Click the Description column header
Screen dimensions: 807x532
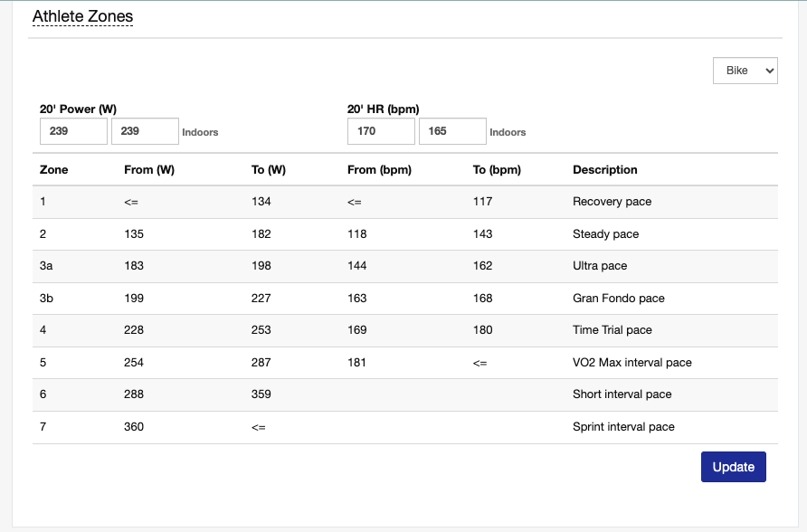tap(605, 170)
